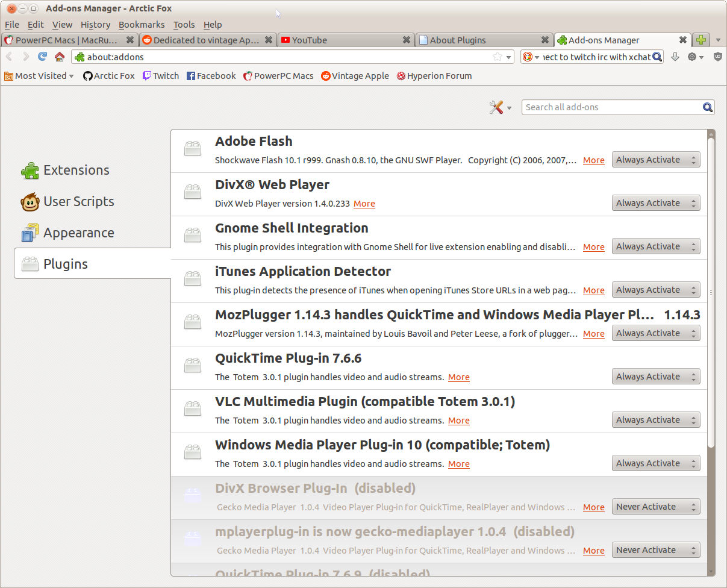Click the Back navigation arrow
This screenshot has height=588, width=727.
[x=10, y=57]
